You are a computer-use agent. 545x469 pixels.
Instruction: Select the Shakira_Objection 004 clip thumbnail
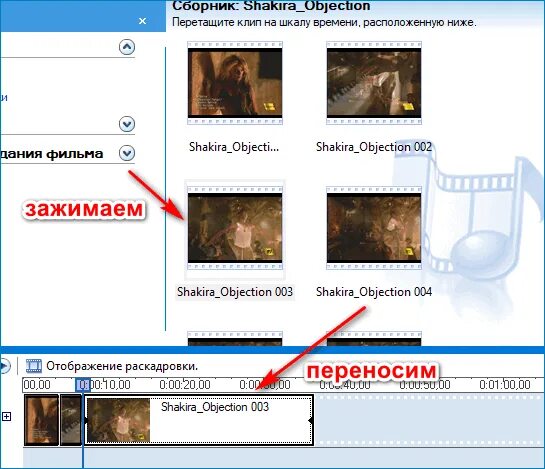point(374,228)
